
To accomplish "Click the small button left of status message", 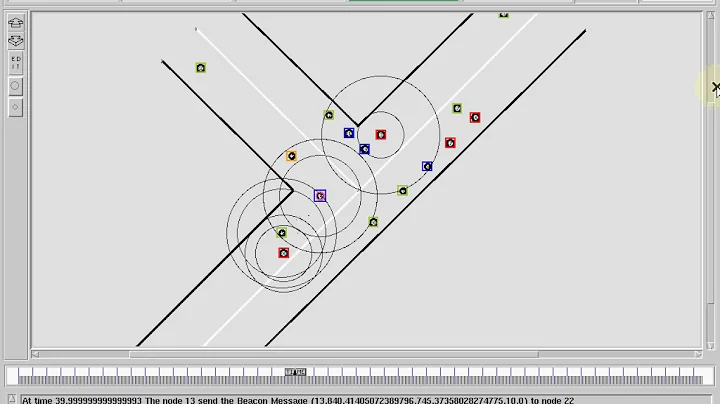I will tap(12, 399).
